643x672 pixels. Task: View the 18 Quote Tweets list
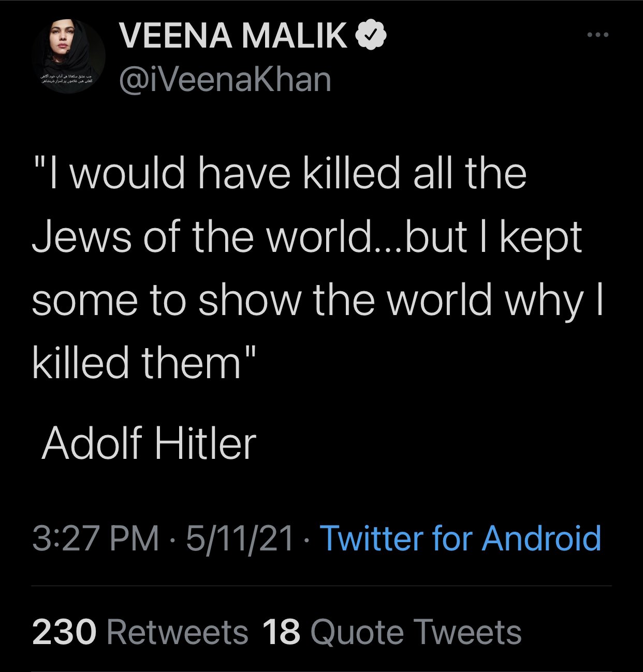(x=392, y=632)
